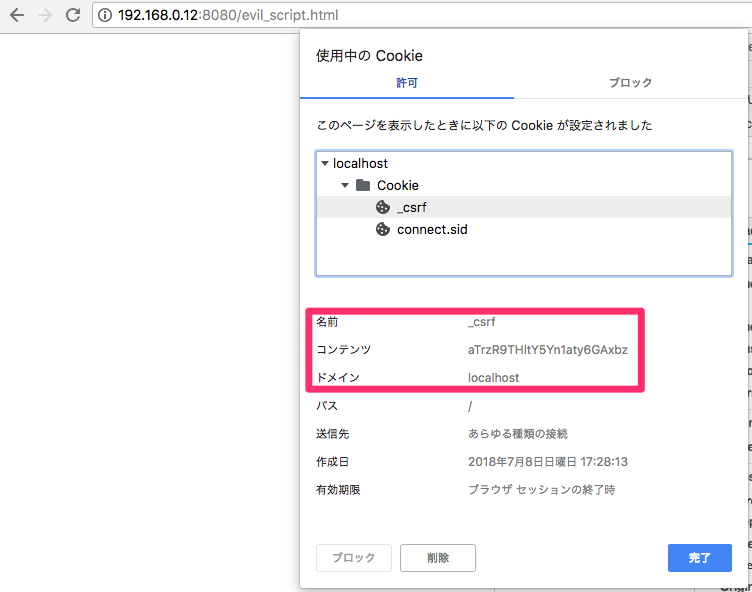752x592 pixels.
Task: Click the disabled ブロック button at bottom
Action: (354, 558)
